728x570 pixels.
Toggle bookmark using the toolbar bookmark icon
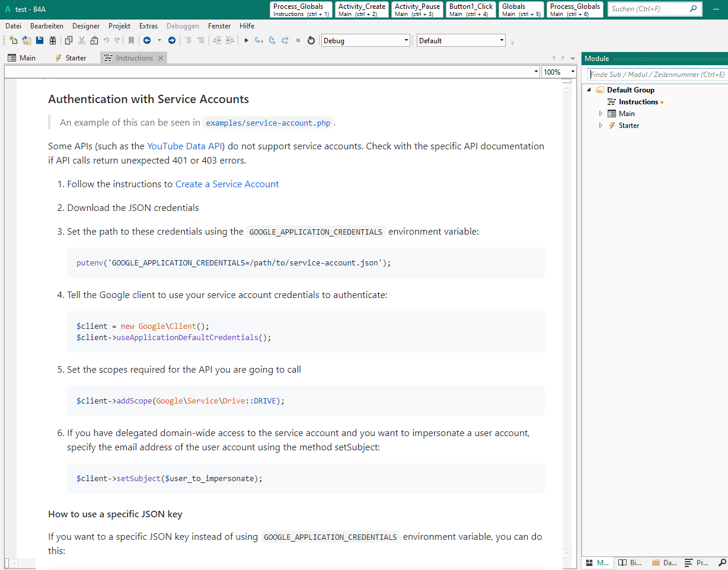click(131, 40)
